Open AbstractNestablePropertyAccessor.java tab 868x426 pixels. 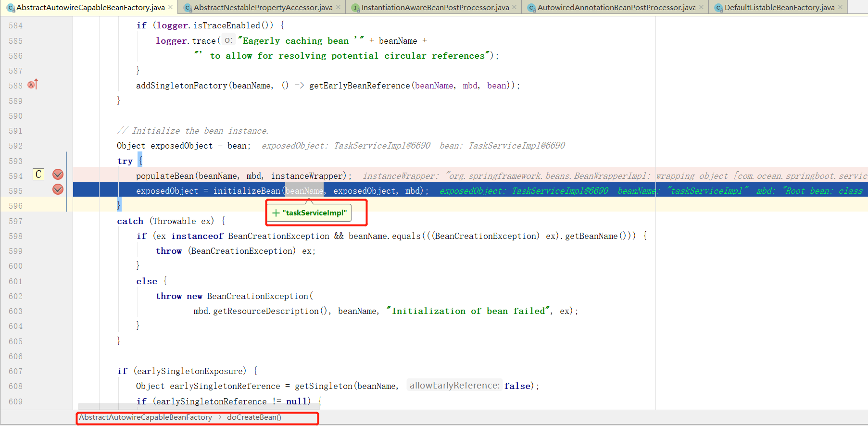pyautogui.click(x=263, y=7)
